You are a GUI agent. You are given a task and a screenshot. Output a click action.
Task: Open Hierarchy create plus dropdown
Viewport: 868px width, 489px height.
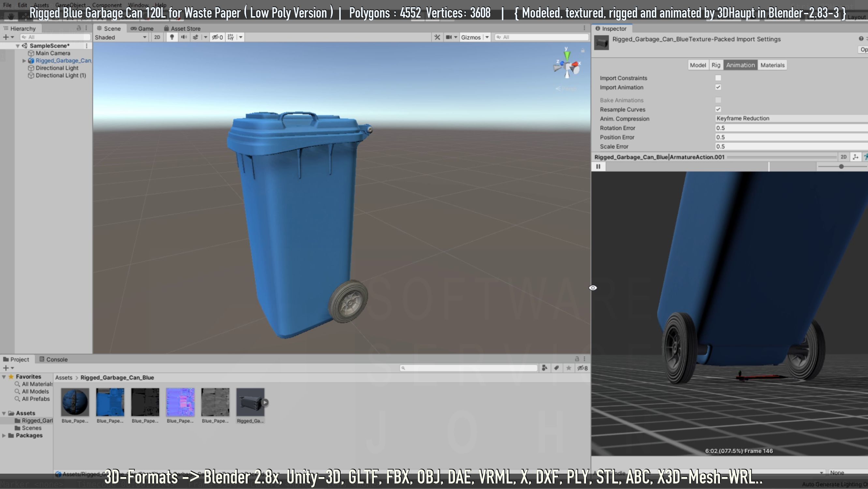click(x=8, y=37)
